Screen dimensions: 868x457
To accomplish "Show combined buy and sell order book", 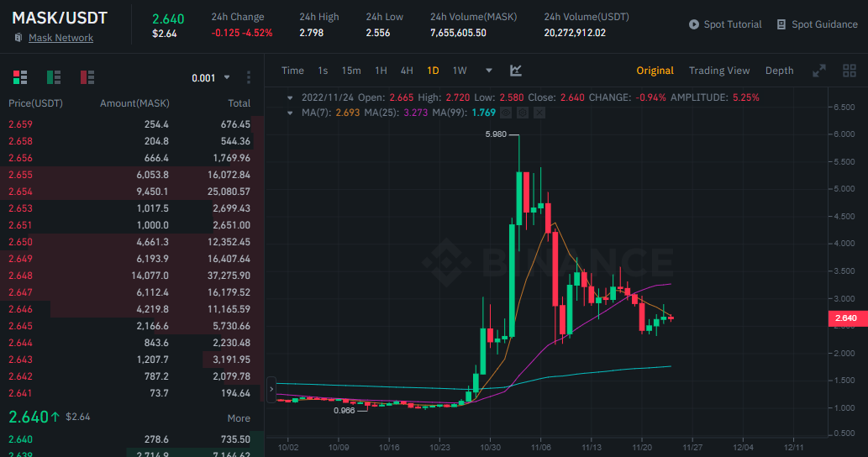I will [x=20, y=77].
